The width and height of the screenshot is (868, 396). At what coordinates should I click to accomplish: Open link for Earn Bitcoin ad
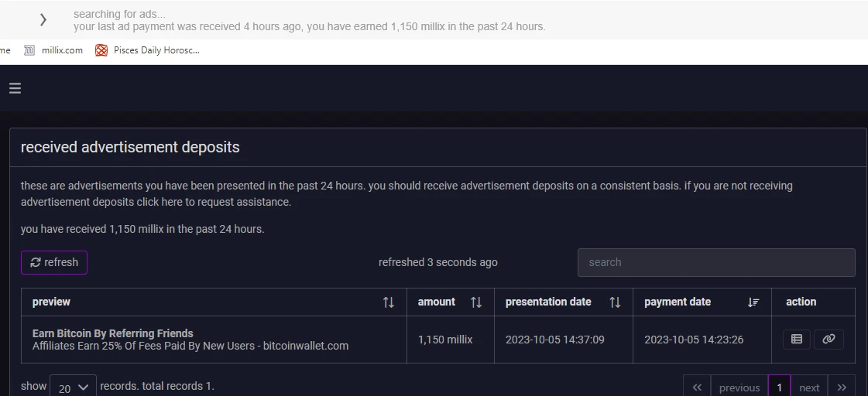pyautogui.click(x=829, y=340)
